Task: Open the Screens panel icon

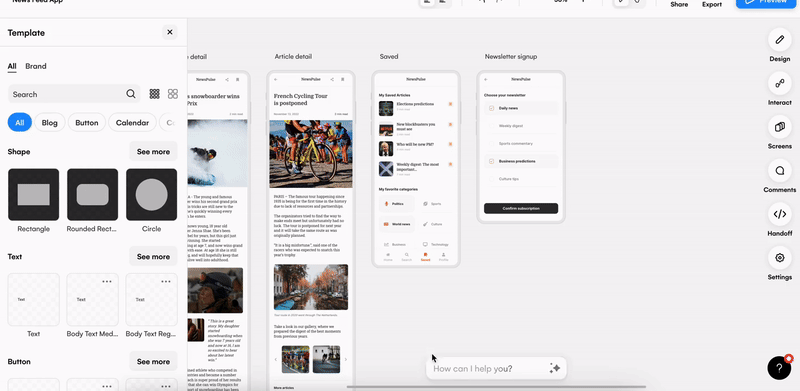Action: coord(780,127)
